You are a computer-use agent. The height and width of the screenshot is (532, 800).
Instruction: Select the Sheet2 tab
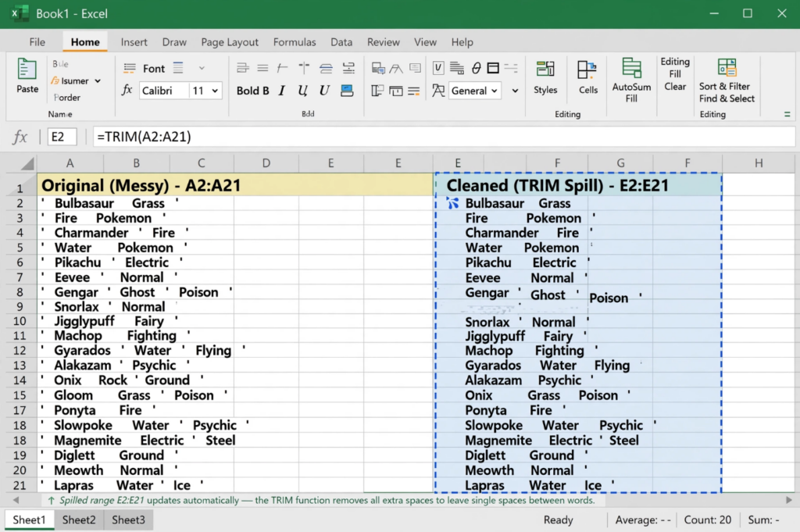(79, 520)
